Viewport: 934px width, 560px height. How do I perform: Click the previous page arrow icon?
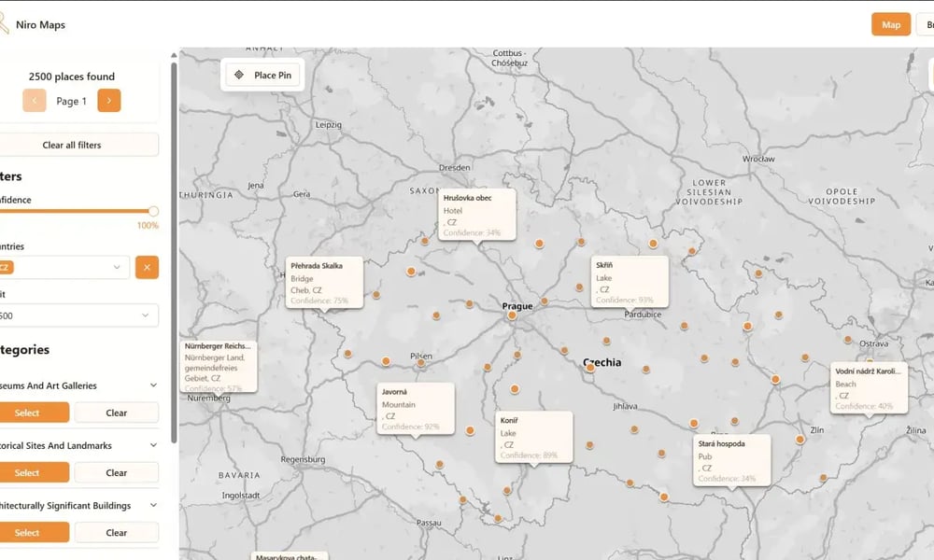click(x=35, y=100)
